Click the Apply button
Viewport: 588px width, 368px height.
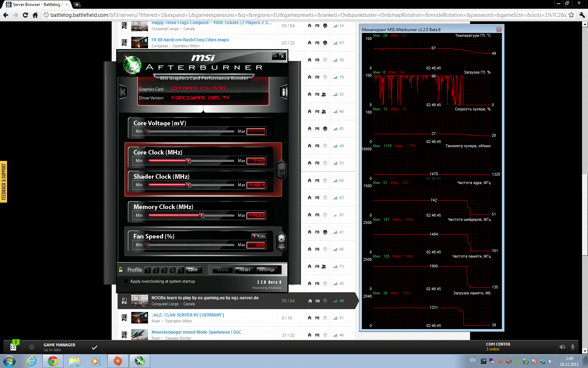pyautogui.click(x=223, y=270)
